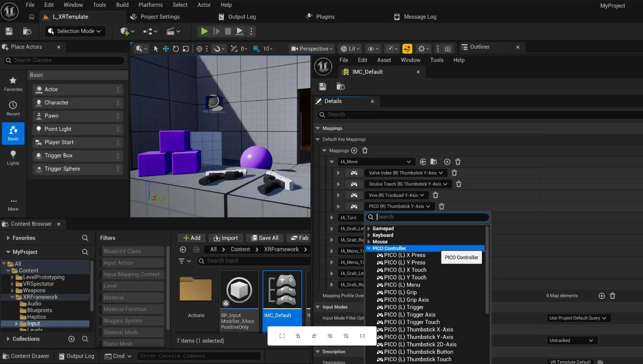The width and height of the screenshot is (643, 364).
Task: Select the IMC_Default asset thumbnail
Action: tap(282, 290)
